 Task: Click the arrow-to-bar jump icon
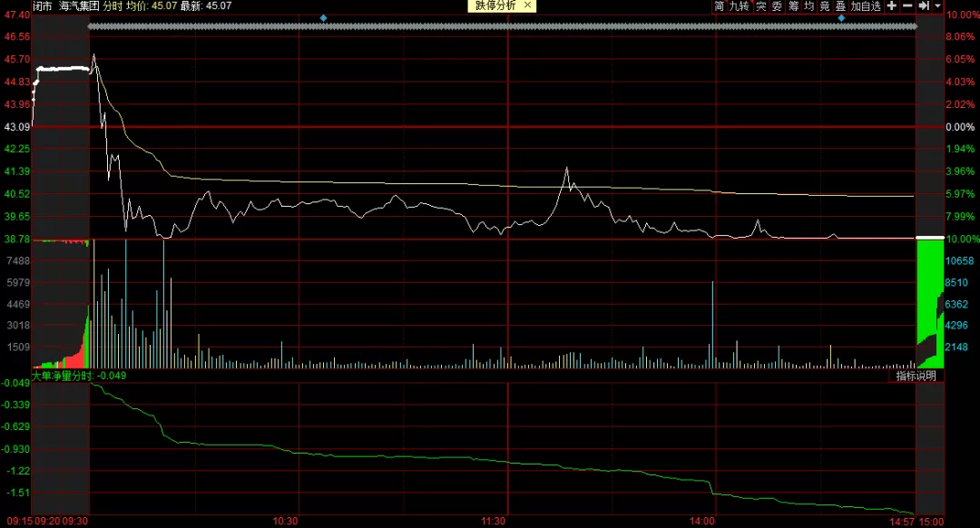[924, 6]
